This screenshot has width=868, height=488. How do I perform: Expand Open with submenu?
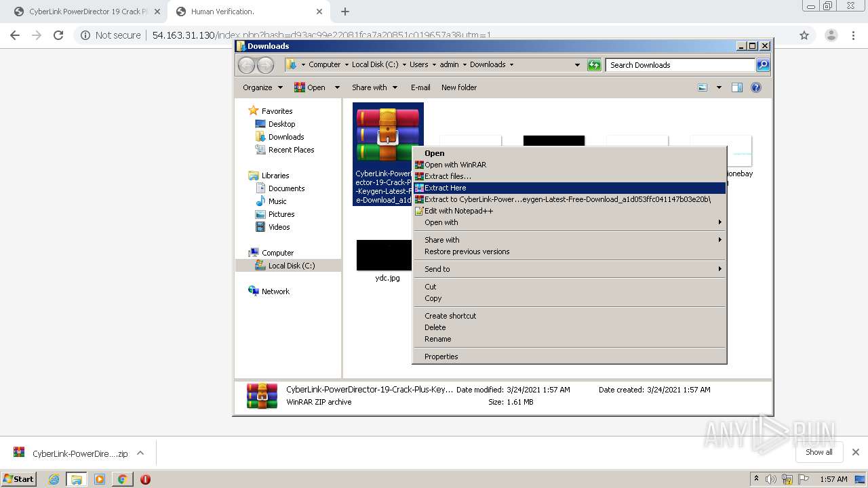tap(570, 222)
